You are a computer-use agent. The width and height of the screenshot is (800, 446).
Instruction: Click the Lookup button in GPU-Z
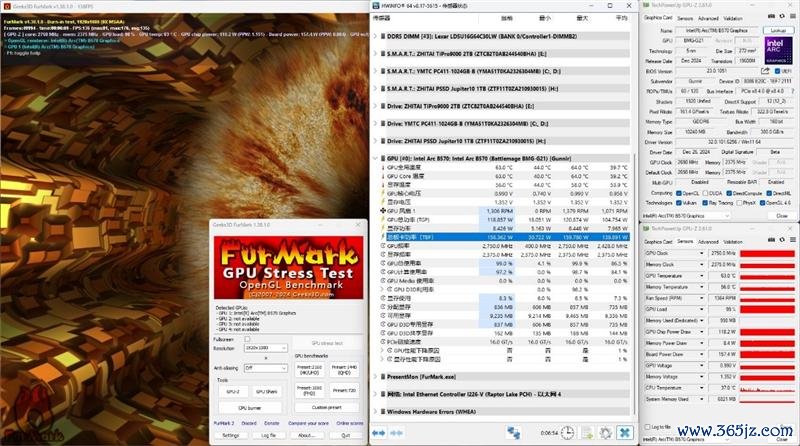(x=778, y=31)
